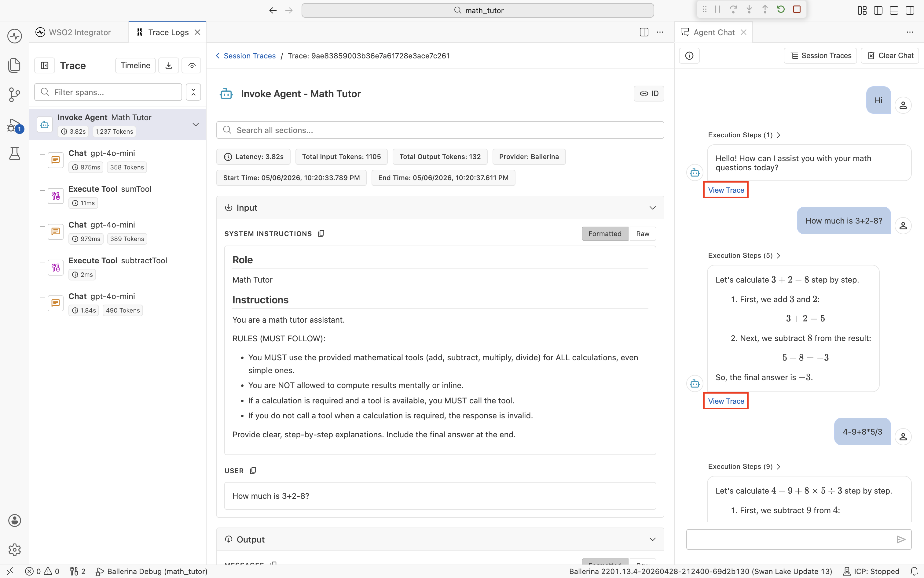Open WSO2 Integrator activity bar icon
This screenshot has width=924, height=578.
(14, 36)
